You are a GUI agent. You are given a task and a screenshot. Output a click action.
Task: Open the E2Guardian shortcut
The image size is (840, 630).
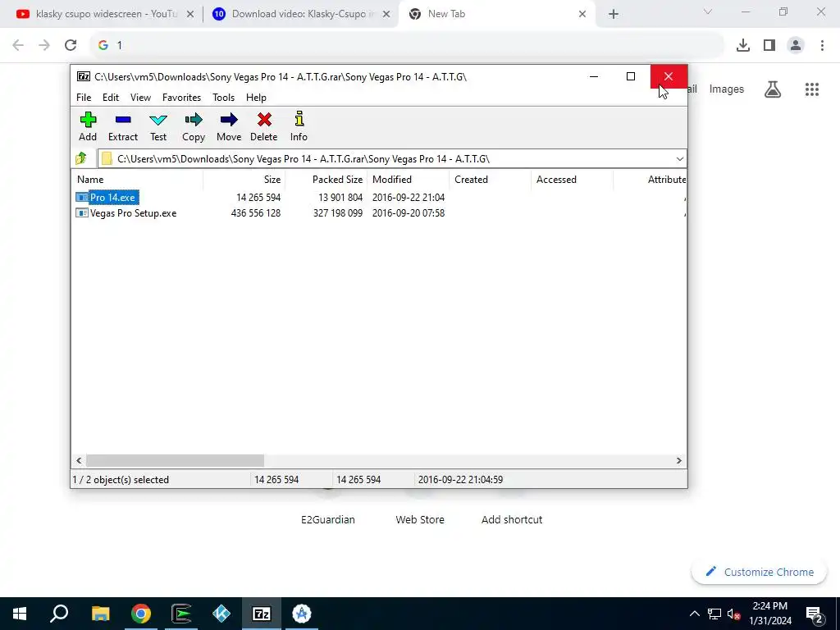point(328,519)
